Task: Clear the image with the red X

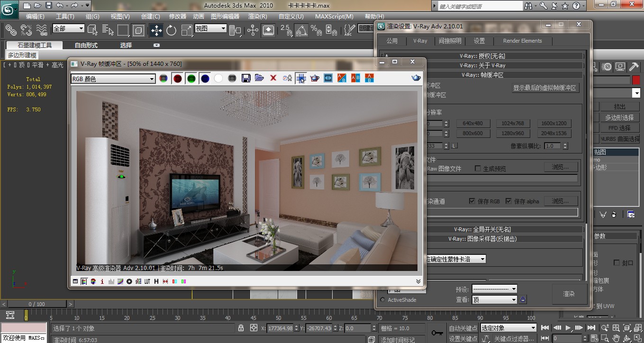Action: pyautogui.click(x=273, y=78)
